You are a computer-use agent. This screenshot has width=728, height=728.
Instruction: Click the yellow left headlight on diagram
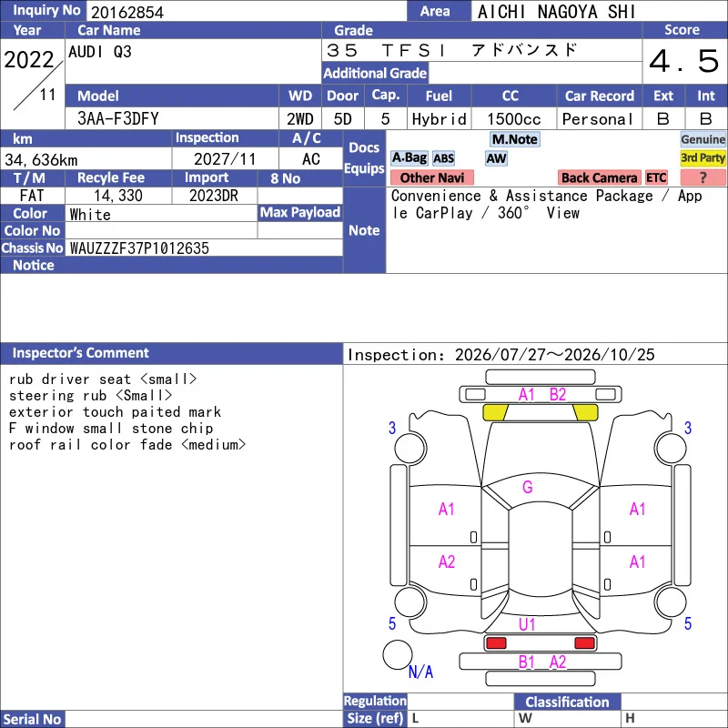495,412
